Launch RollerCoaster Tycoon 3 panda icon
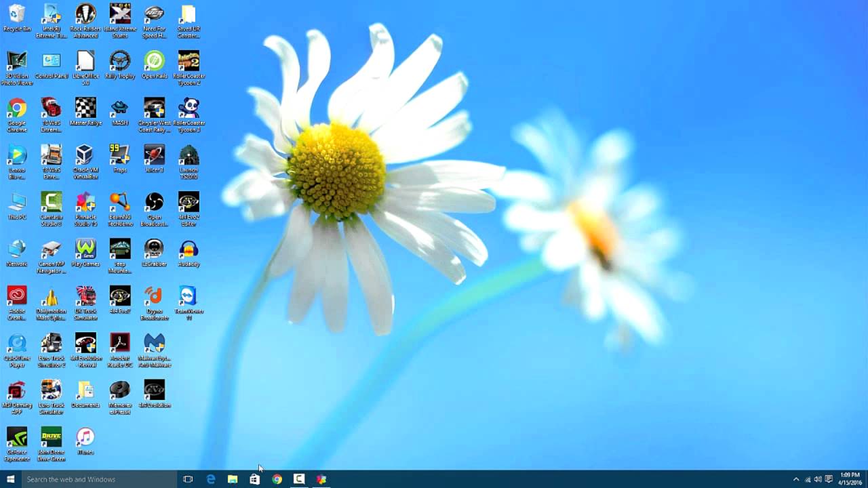This screenshot has height=488, width=868. tap(189, 115)
